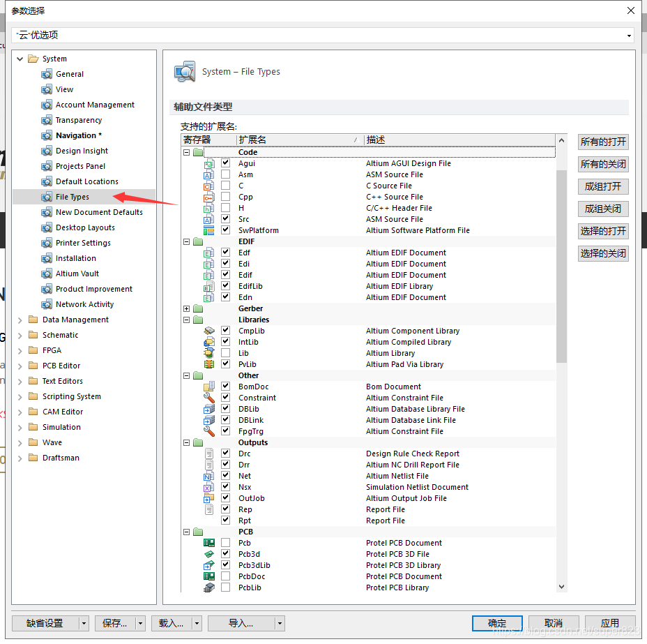Click the Edf document icon

[x=208, y=253]
